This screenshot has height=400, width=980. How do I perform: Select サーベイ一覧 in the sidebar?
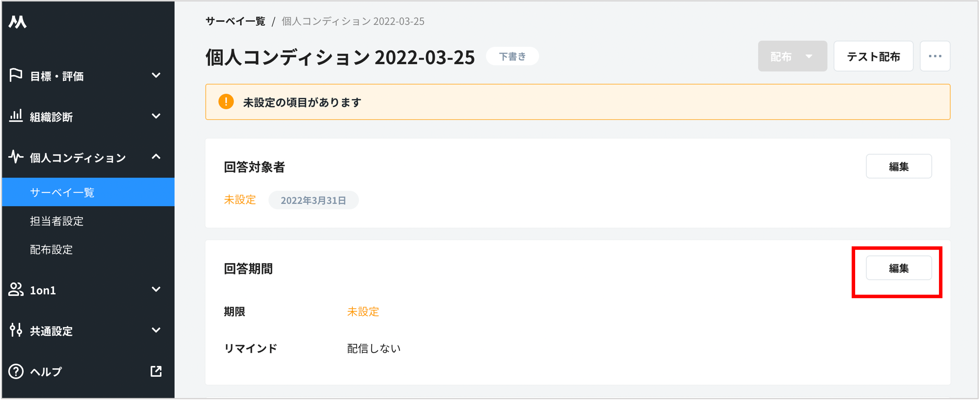click(x=62, y=192)
